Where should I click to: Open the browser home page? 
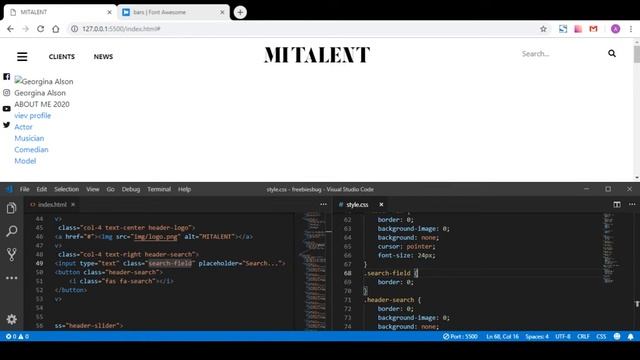click(x=56, y=29)
